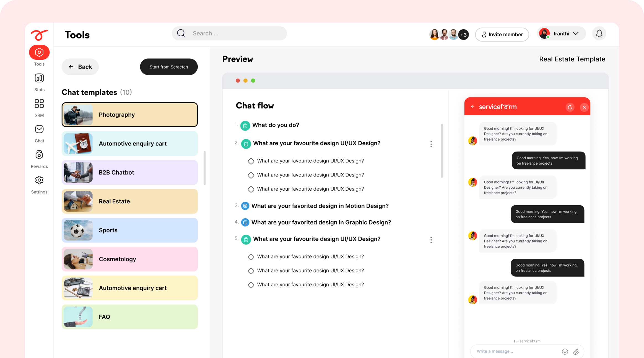Open the Stats sidebar icon
The image size is (644, 358).
39,78
